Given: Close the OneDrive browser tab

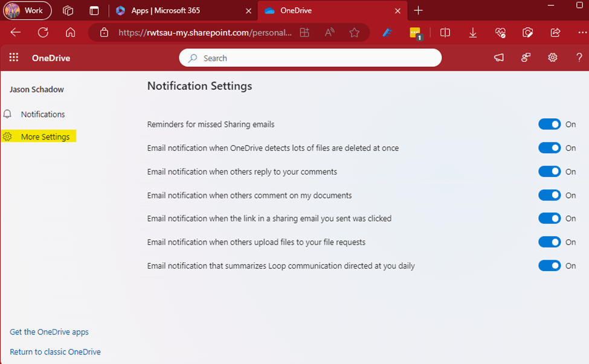Looking at the screenshot, I should coord(397,11).
